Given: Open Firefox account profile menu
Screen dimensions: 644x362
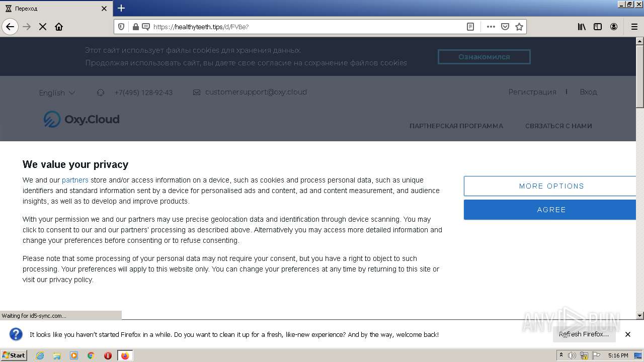Looking at the screenshot, I should point(614,27).
